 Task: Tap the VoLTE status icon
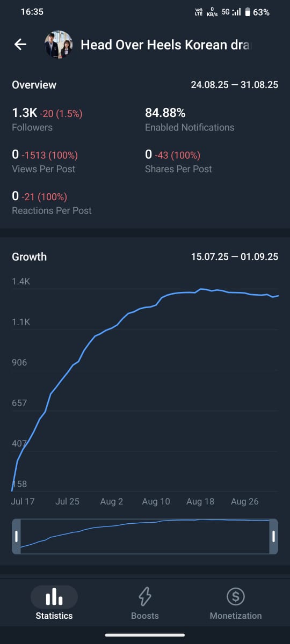[x=199, y=12]
